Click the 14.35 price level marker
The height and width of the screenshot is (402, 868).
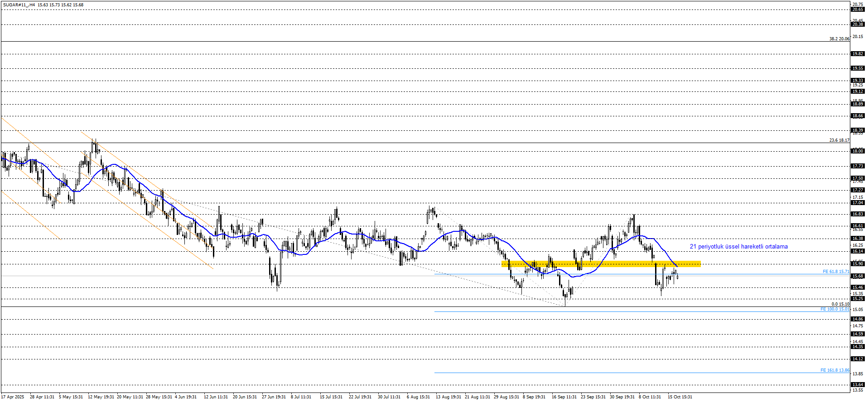click(857, 347)
